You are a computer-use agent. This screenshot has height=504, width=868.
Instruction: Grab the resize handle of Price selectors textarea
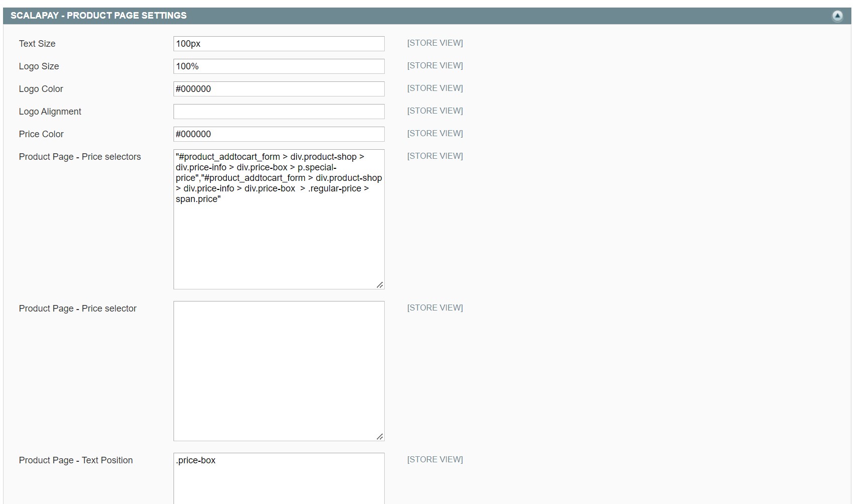pyautogui.click(x=380, y=285)
